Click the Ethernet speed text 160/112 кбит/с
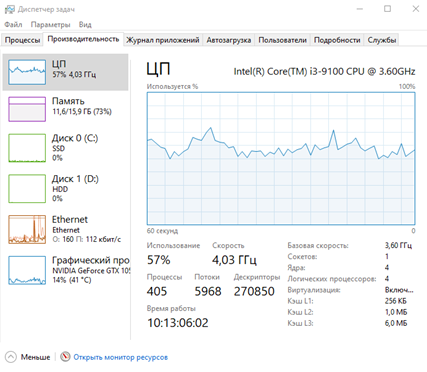This screenshot has width=427, height=372. pos(86,239)
